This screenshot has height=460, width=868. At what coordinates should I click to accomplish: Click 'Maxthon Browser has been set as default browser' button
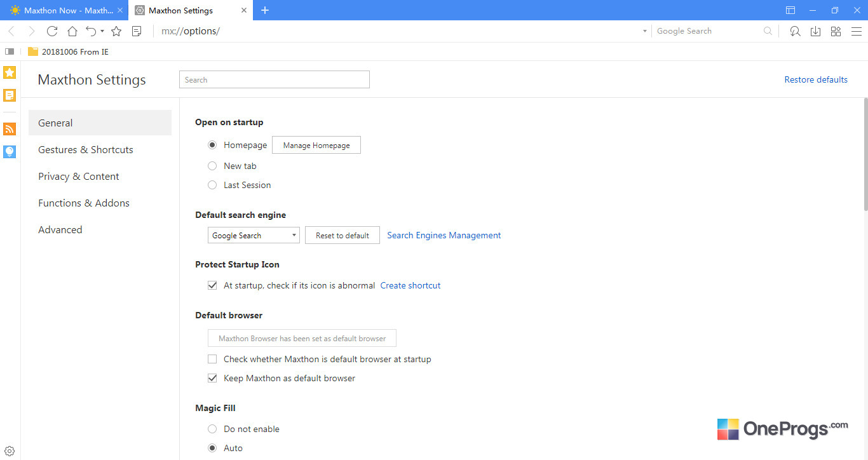pyautogui.click(x=302, y=338)
